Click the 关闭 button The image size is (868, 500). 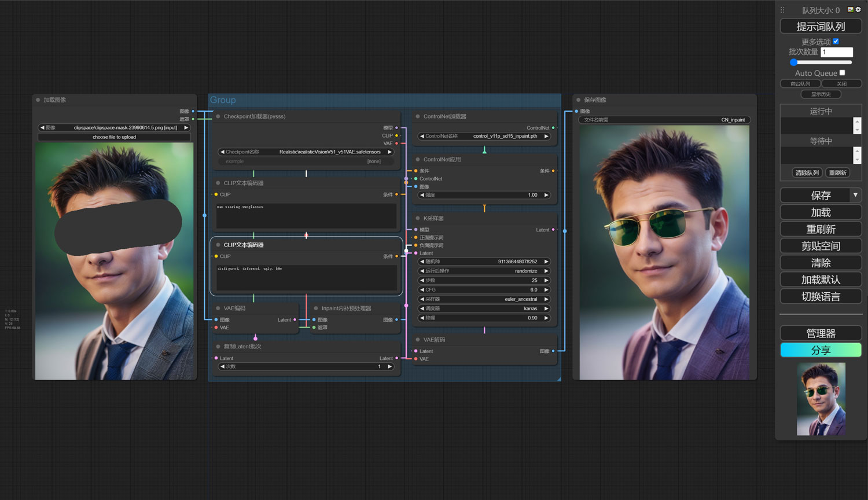[x=841, y=84]
